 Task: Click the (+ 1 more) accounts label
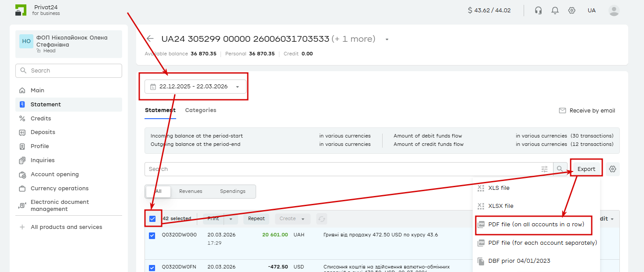point(354,39)
